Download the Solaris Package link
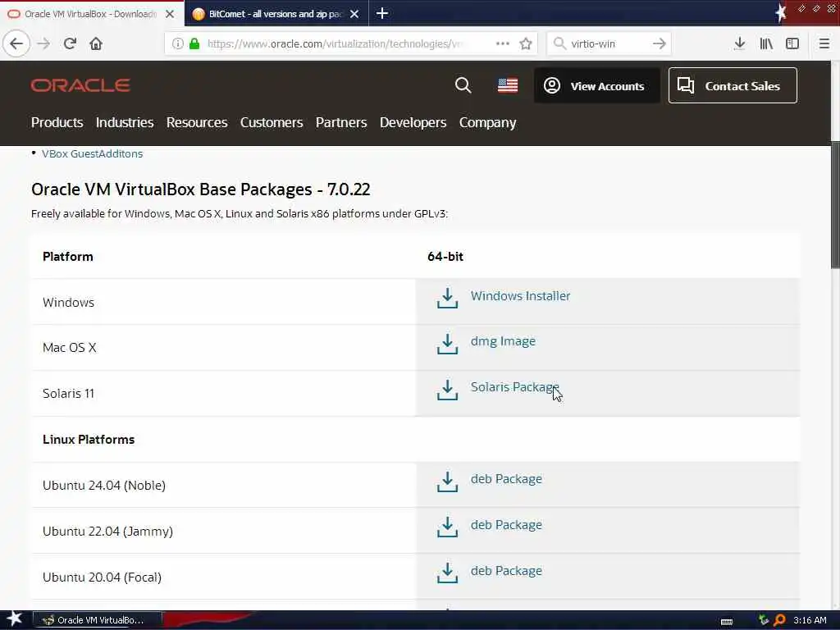Screen dimensions: 840x630 click(x=515, y=387)
